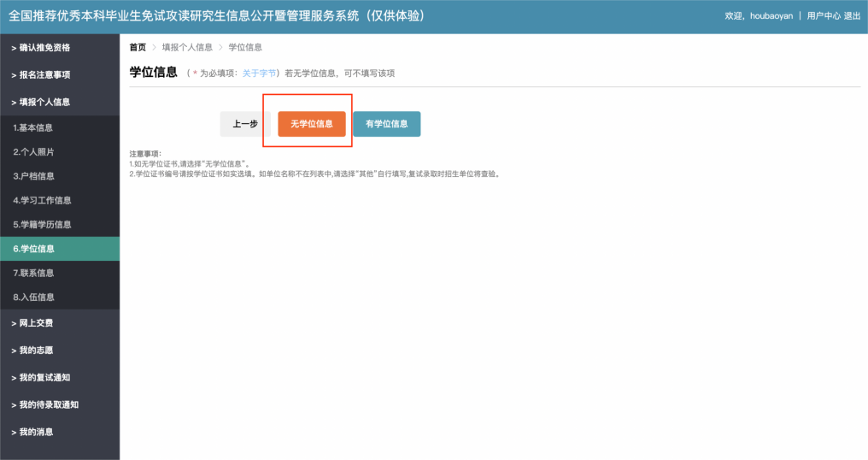Select the active 6.学位信息 menu item

[x=59, y=249]
